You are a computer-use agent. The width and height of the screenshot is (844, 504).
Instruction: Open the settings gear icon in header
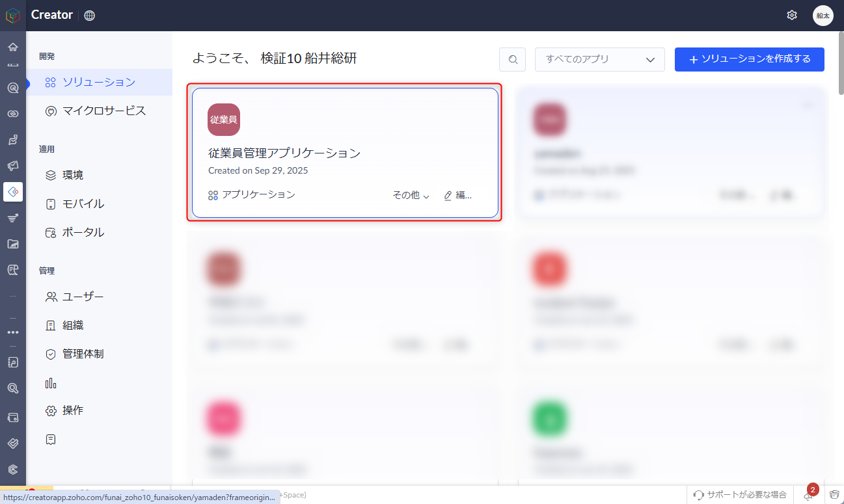tap(792, 15)
